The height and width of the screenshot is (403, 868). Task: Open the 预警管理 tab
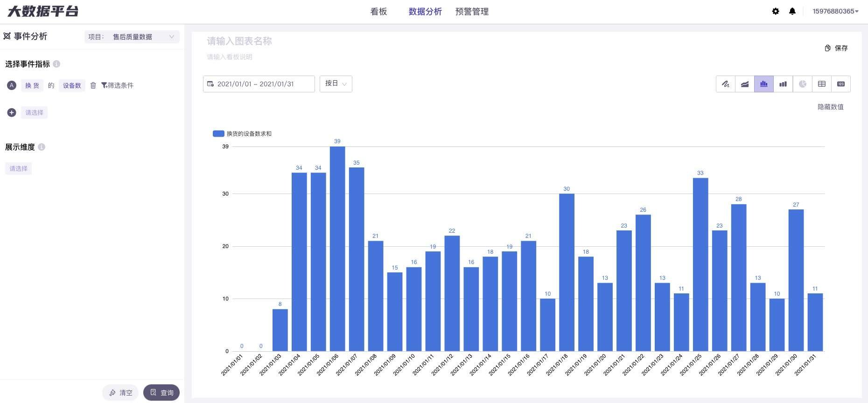click(472, 12)
